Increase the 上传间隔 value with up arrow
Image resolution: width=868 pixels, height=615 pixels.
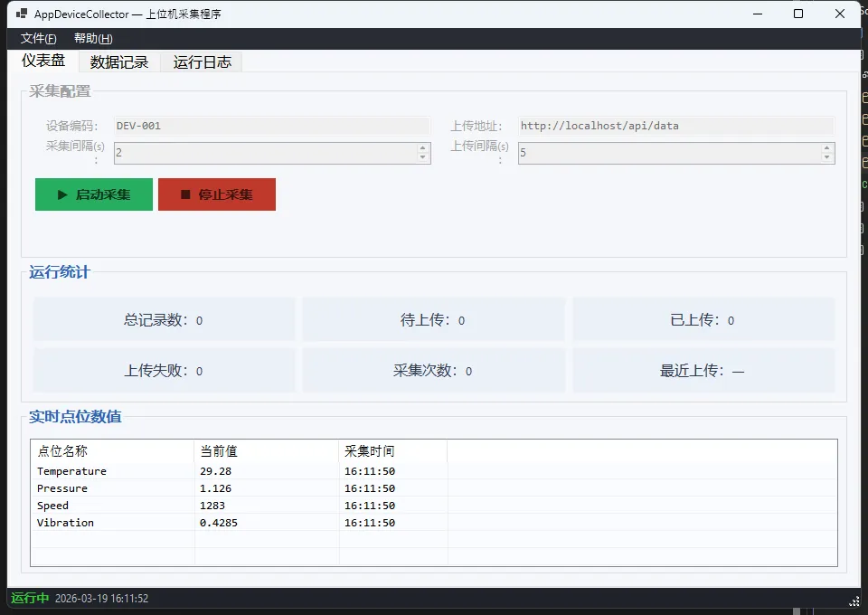point(826,148)
